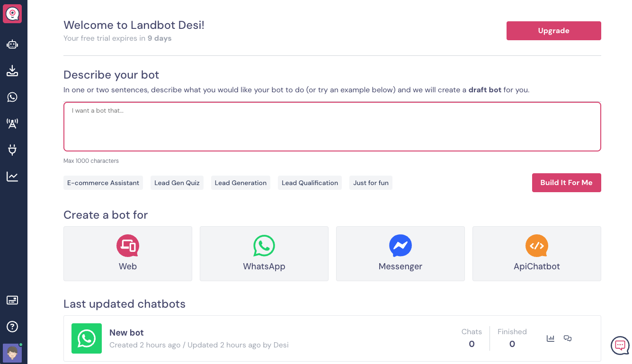Viewport: 632px width, 364px height.
Task: View analytics icon for New bot
Action: pos(551,338)
